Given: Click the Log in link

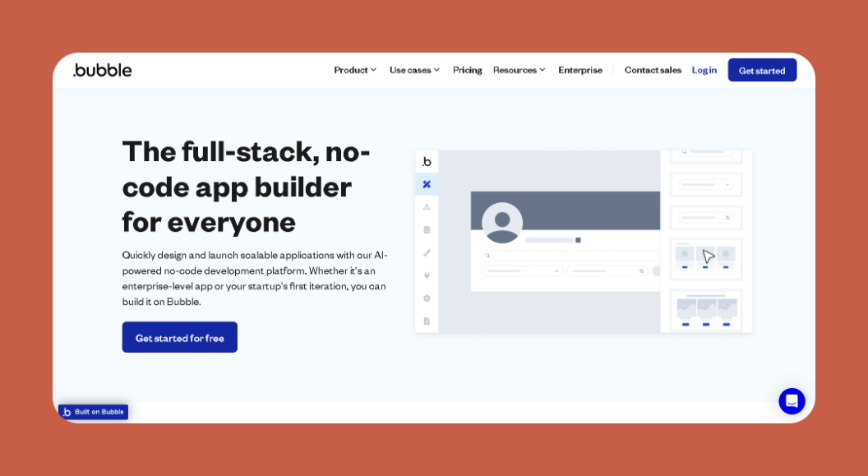Looking at the screenshot, I should (704, 70).
